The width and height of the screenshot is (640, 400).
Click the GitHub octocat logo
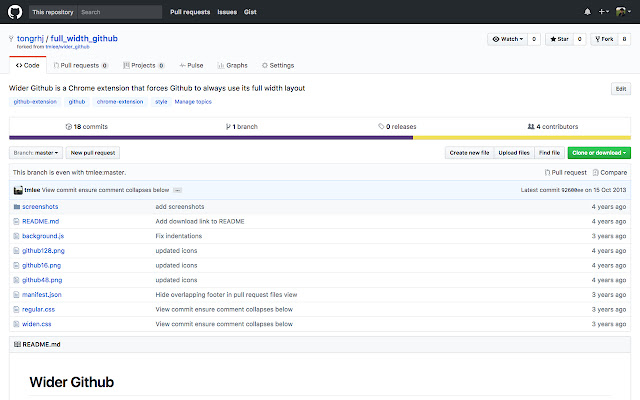pos(15,12)
